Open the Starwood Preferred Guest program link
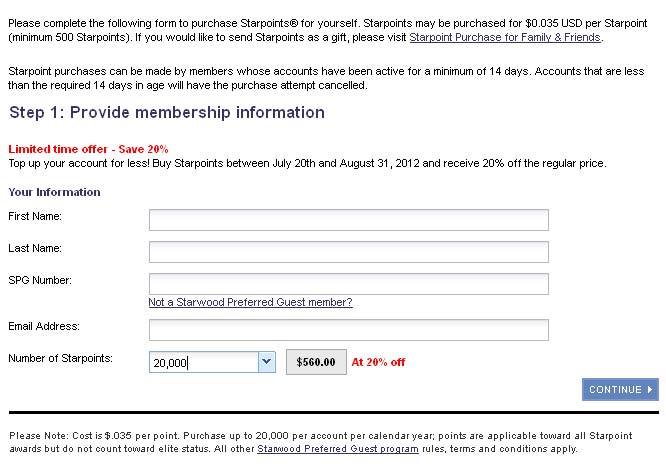 click(338, 449)
